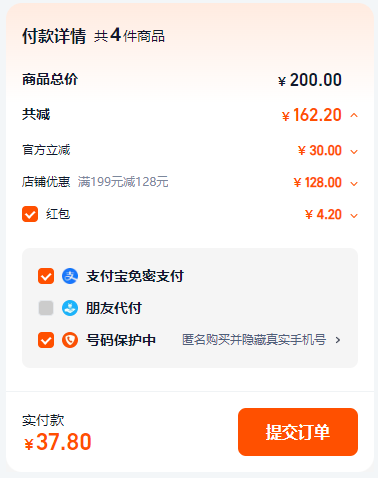This screenshot has height=478, width=378.
Task: Expand the 红包 ¥4.20 chevron
Action: click(354, 216)
